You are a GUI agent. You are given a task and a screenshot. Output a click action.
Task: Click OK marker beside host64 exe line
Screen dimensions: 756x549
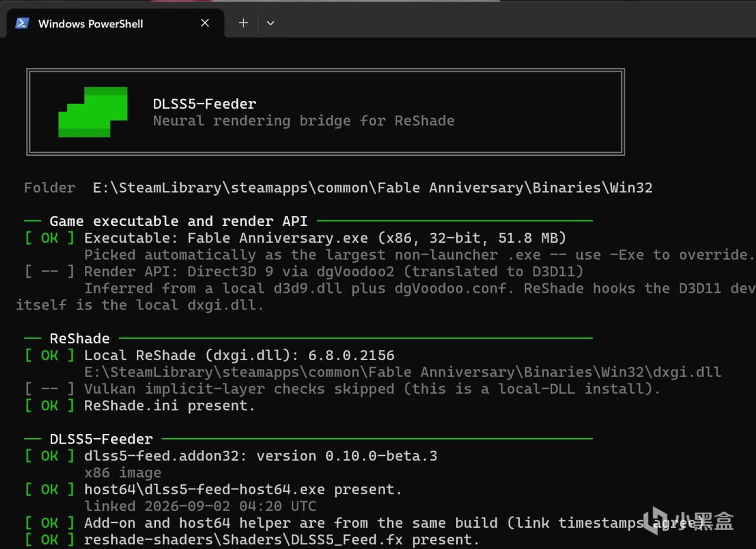50,490
